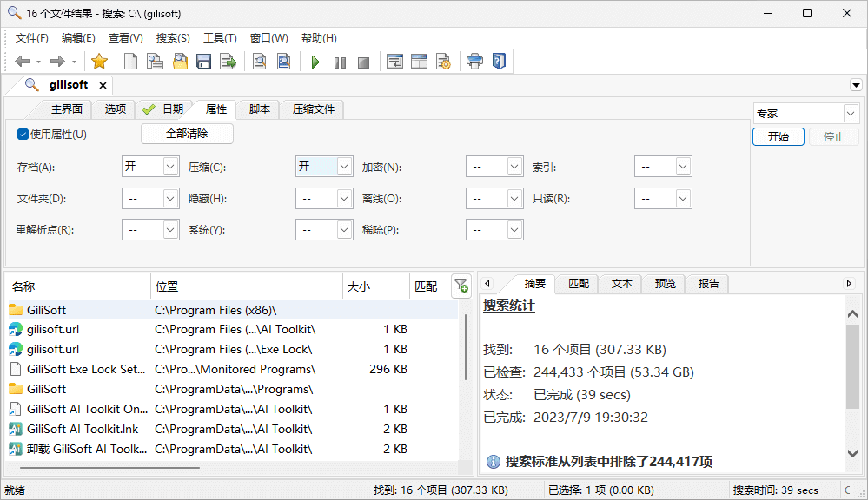Go back with the left arrow toolbar icon
Image resolution: width=868 pixels, height=500 pixels.
coord(22,62)
